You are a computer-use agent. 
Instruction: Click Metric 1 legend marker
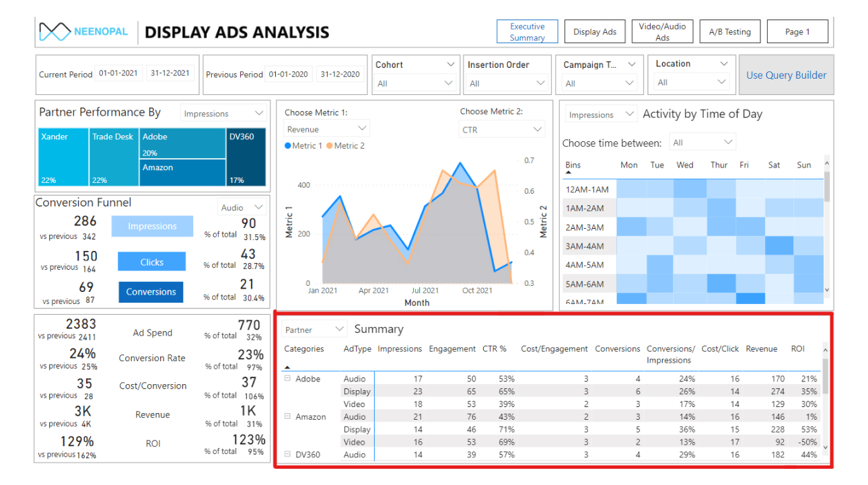tap(288, 145)
